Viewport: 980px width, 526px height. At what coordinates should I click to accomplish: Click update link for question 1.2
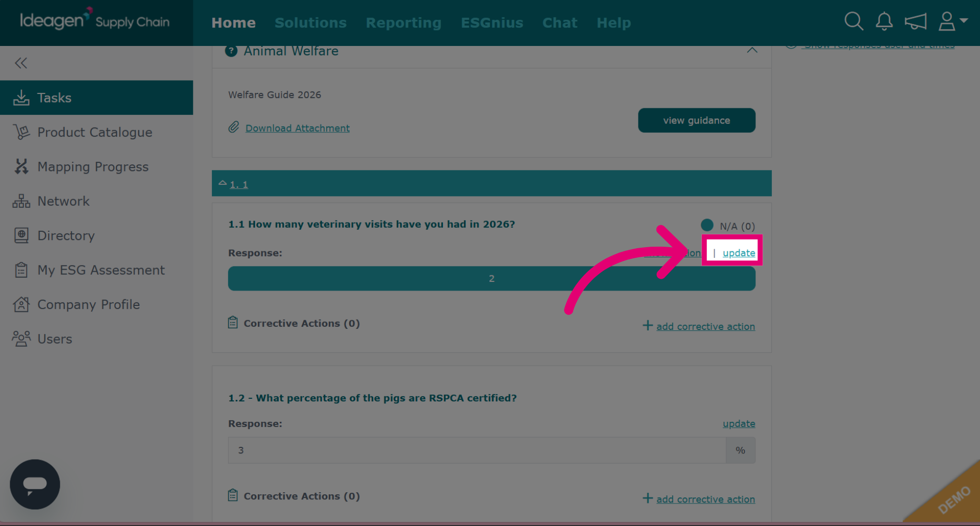point(739,423)
